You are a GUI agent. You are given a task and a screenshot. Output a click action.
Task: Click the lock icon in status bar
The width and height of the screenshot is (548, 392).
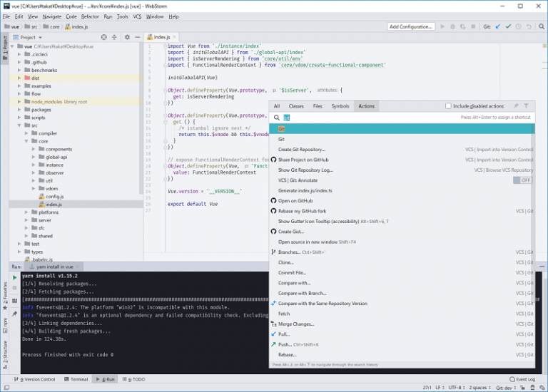coord(522,388)
